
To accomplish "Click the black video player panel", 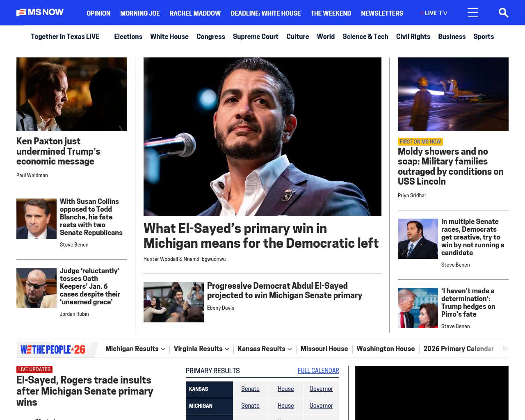I will [432, 393].
